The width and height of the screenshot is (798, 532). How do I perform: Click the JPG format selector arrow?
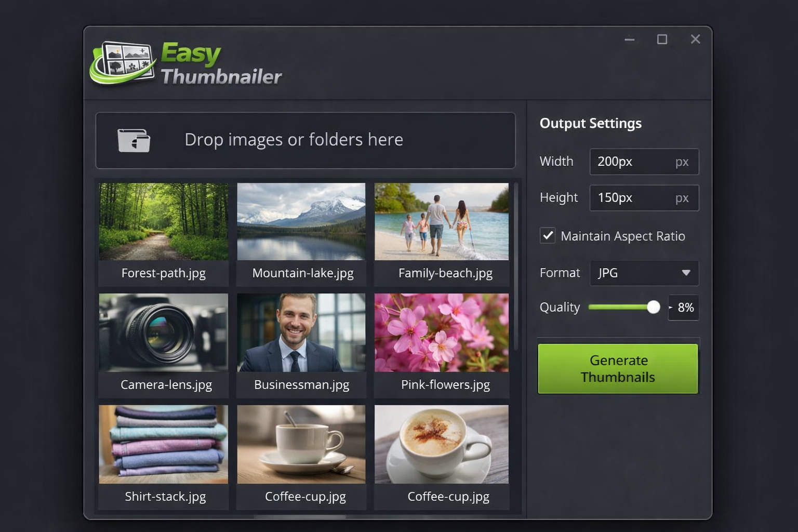pyautogui.click(x=686, y=273)
